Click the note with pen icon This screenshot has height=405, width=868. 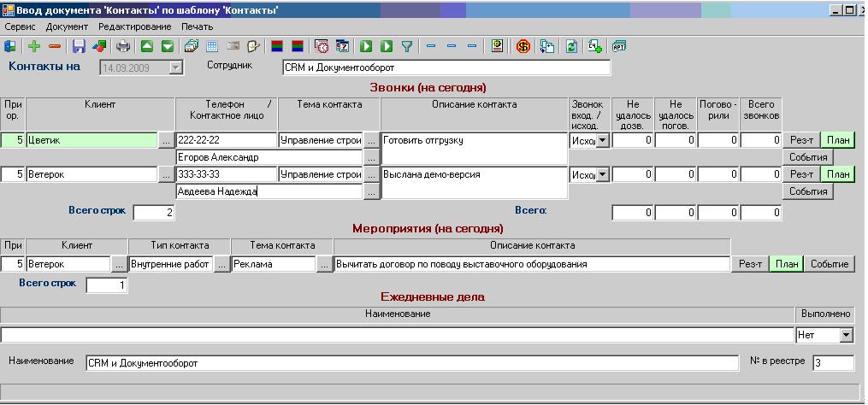253,46
